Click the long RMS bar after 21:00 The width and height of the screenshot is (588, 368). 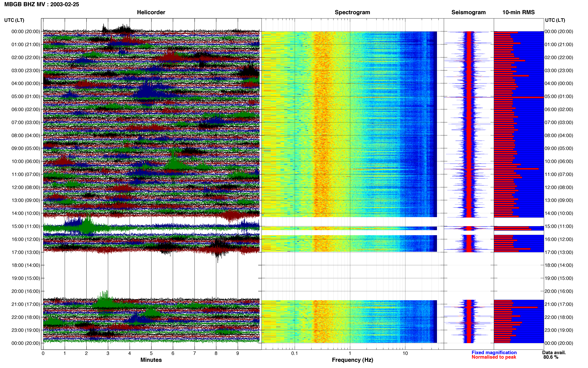pos(516,307)
